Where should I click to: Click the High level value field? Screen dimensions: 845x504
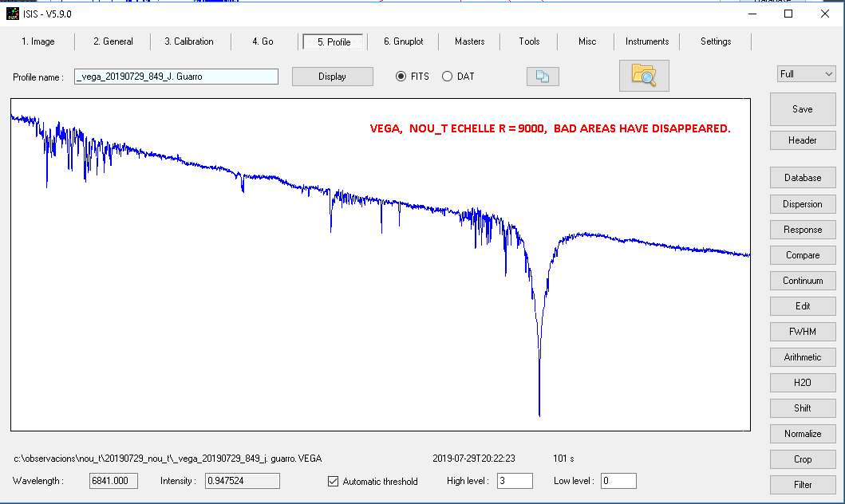[515, 481]
